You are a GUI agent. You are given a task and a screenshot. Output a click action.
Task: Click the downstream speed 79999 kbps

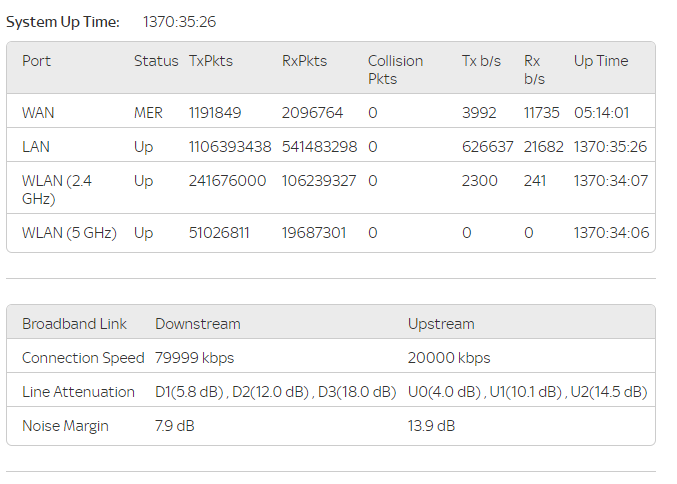[194, 358]
